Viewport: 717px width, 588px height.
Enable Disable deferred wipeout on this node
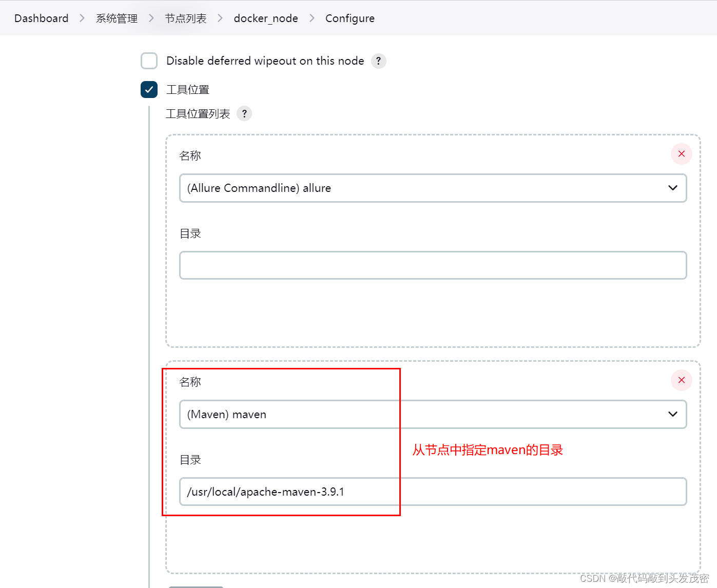click(149, 61)
